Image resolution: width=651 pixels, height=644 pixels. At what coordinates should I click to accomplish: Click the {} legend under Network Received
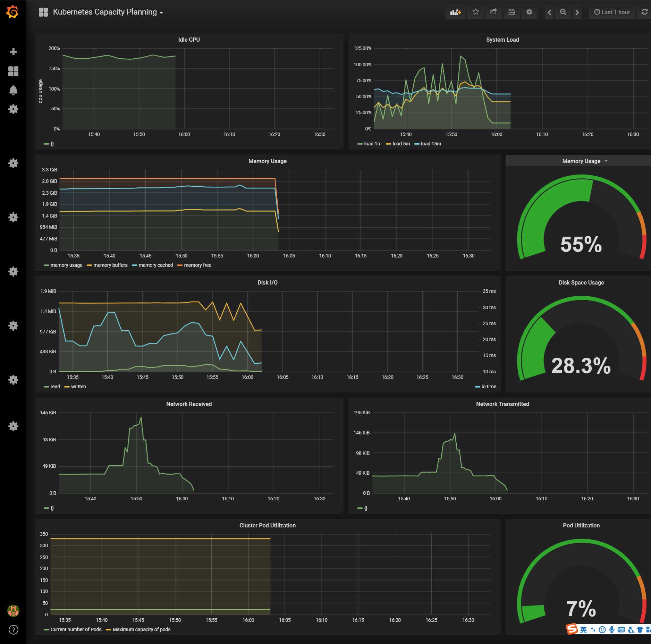(x=52, y=508)
